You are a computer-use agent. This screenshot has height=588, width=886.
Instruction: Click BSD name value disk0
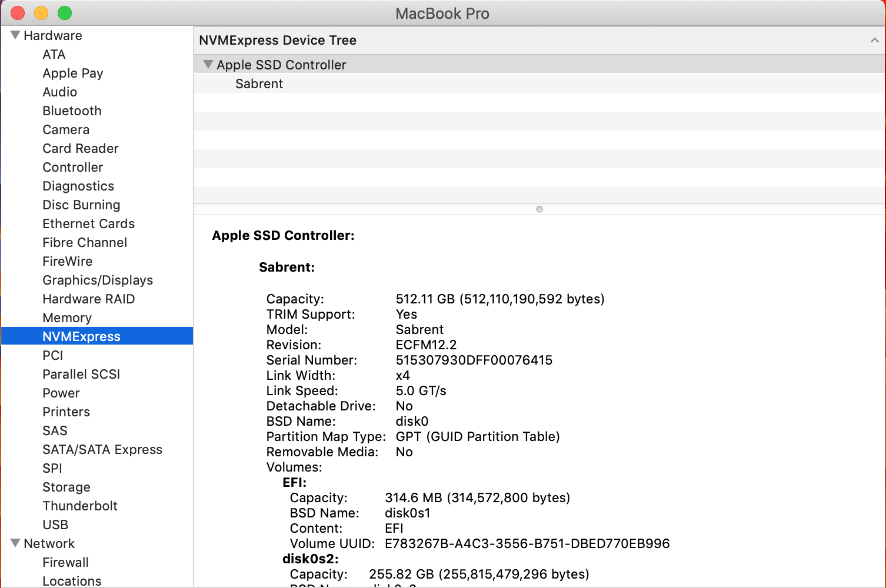pos(412,421)
